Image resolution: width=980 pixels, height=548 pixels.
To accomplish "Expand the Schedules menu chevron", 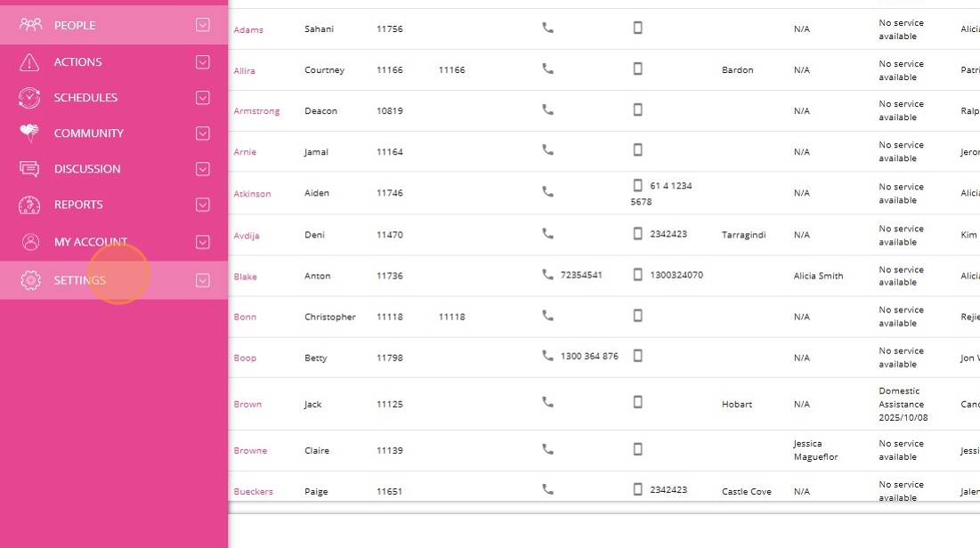I will point(203,98).
